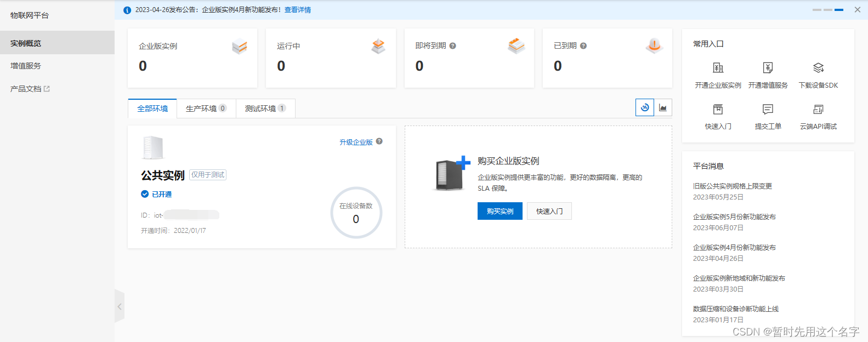Click the 升级企业版 link
This screenshot has width=868, height=342.
point(356,142)
